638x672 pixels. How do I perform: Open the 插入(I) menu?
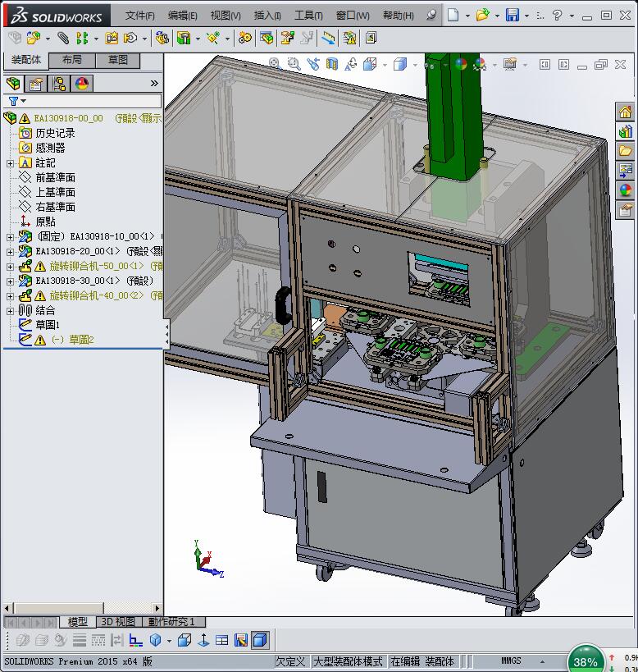click(267, 16)
